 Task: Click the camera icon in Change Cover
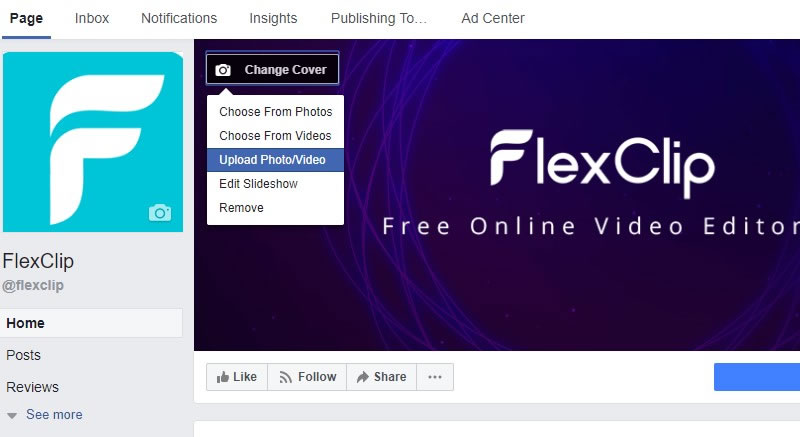click(x=222, y=70)
